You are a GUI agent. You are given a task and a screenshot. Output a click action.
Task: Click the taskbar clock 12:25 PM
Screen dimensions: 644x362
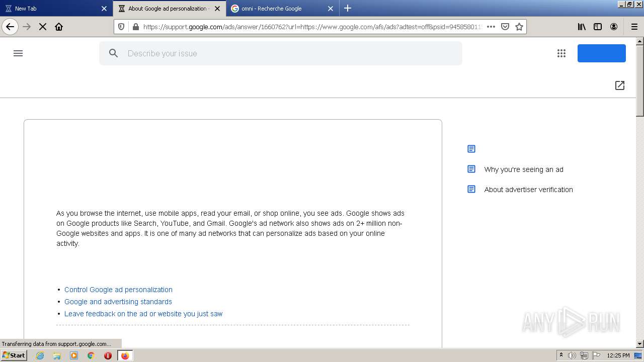click(618, 355)
